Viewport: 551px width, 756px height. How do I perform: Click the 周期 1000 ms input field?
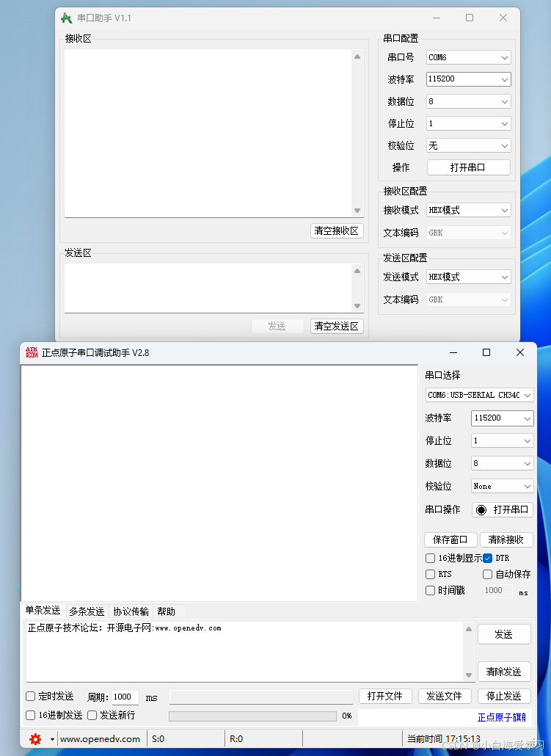(x=125, y=697)
